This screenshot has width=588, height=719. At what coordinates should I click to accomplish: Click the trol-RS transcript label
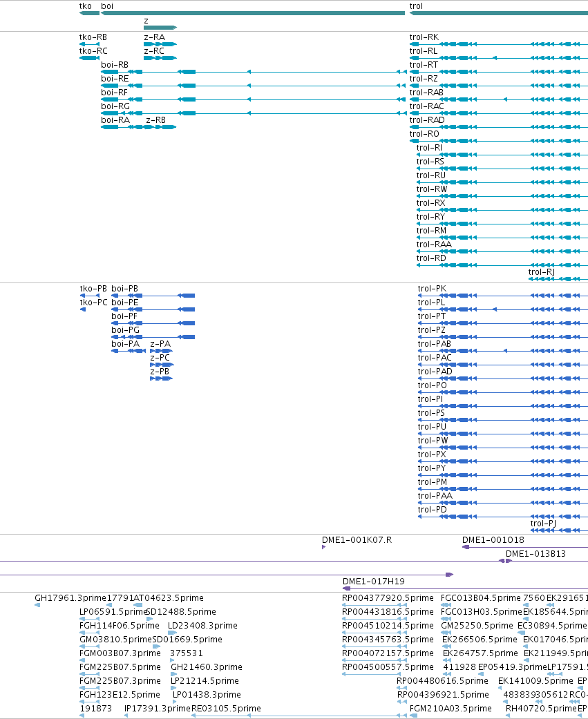pos(430,161)
